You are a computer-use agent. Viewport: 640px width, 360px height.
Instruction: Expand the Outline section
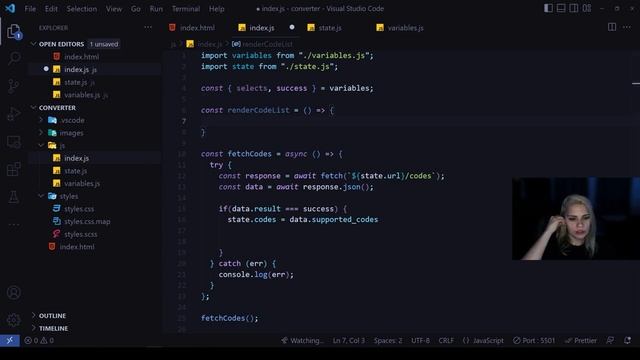pyautogui.click(x=52, y=316)
